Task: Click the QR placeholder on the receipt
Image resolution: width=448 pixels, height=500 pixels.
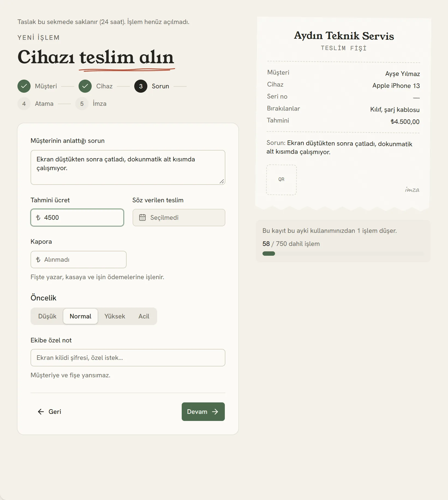Action: [281, 180]
